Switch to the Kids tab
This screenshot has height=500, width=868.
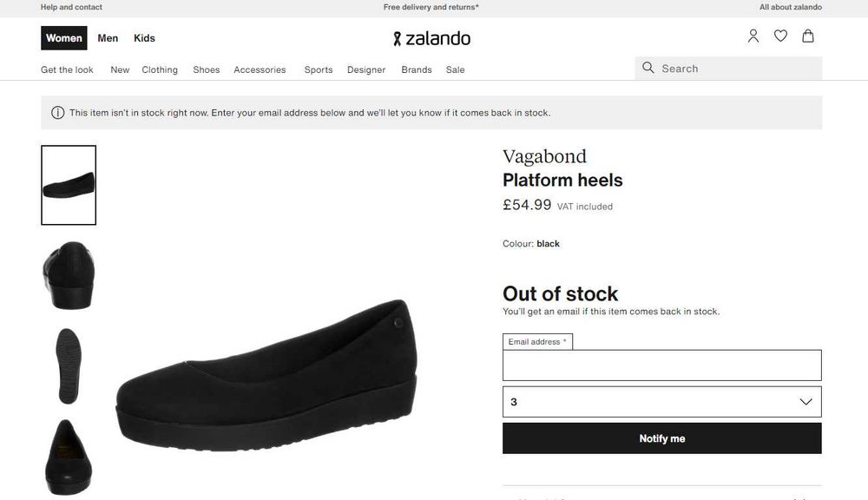pos(144,38)
